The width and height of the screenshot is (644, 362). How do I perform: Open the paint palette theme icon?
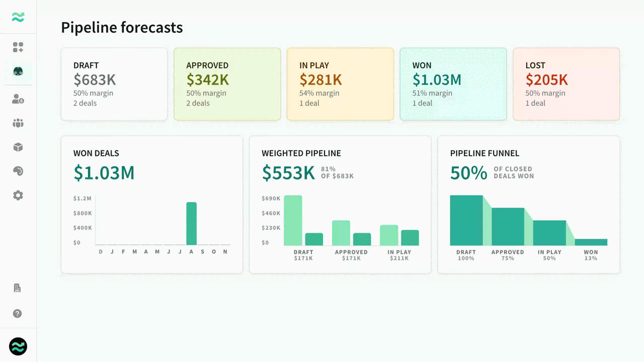click(x=18, y=171)
